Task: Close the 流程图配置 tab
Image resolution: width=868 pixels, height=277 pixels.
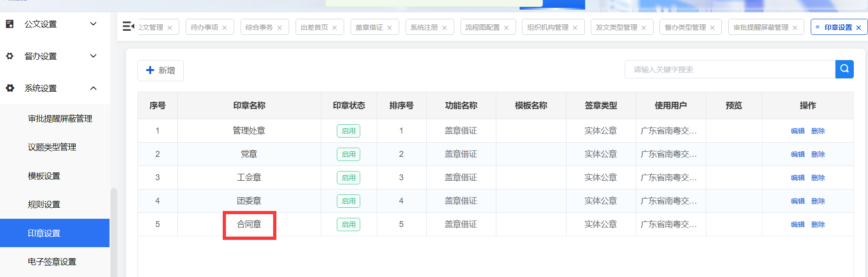Action: 506,28
